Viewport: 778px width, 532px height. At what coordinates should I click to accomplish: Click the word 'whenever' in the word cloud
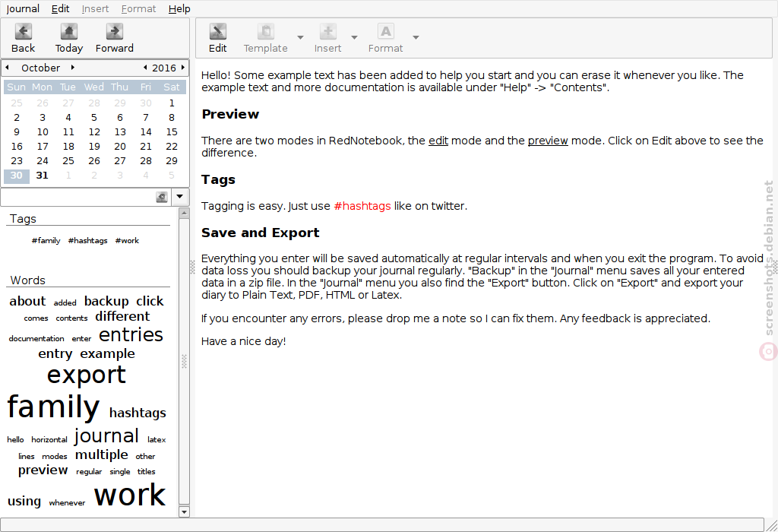coord(67,502)
